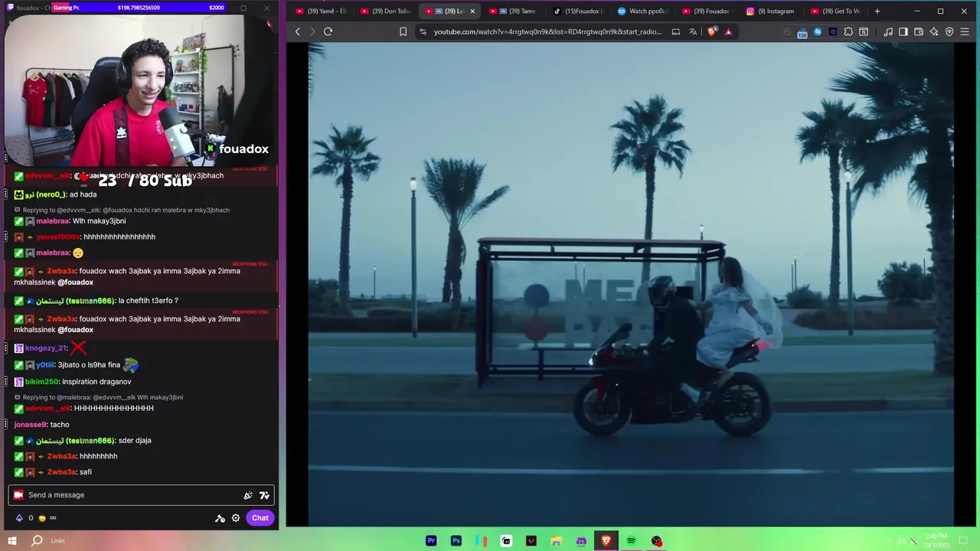This screenshot has width=980, height=551.
Task: Open the system volume tray icon
Action: pos(902,541)
